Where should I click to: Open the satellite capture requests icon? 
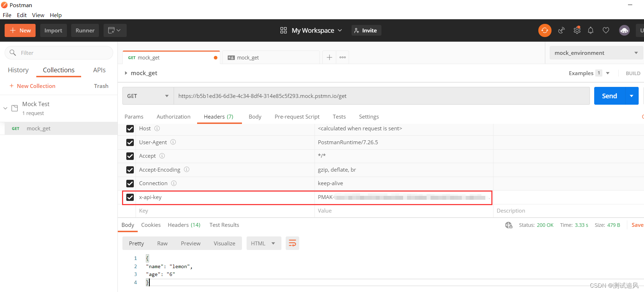pyautogui.click(x=561, y=30)
